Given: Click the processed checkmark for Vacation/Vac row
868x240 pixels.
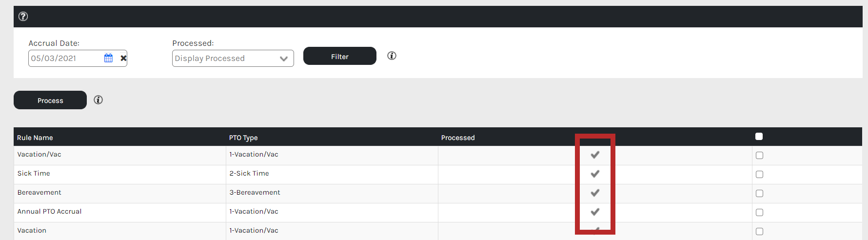Looking at the screenshot, I should [595, 155].
